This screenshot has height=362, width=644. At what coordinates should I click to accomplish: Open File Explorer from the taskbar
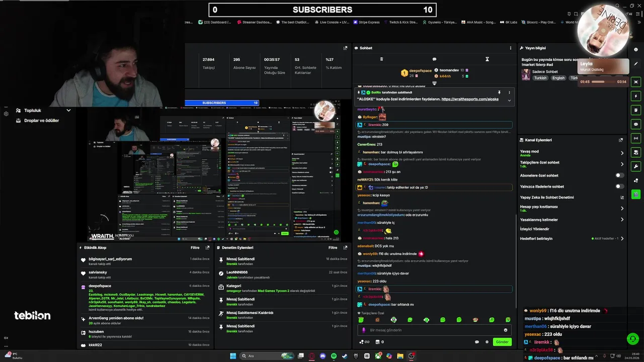[400, 356]
